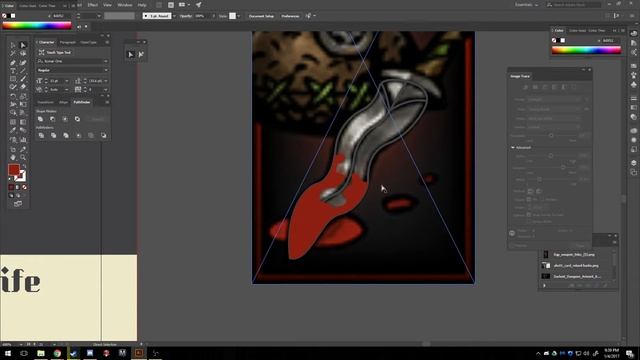Pick a color from the top-left spectrum bar
640x360 pixels.
point(37,26)
